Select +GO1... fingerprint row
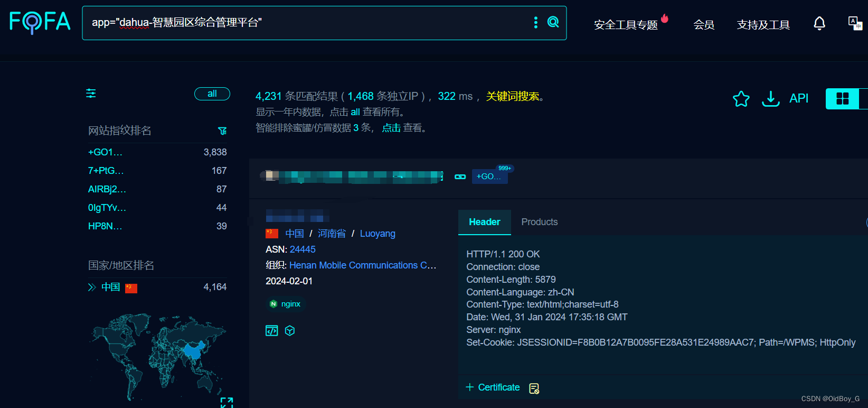 157,152
